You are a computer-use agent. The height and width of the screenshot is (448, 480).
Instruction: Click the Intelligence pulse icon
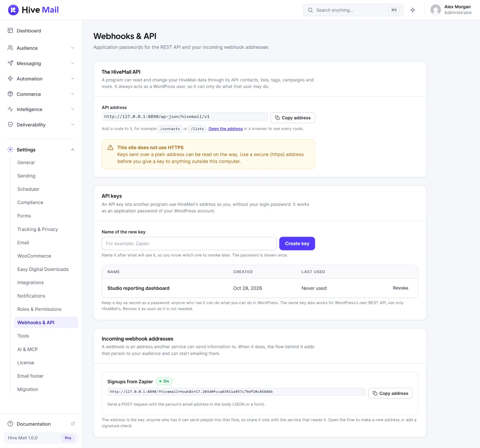(10, 109)
